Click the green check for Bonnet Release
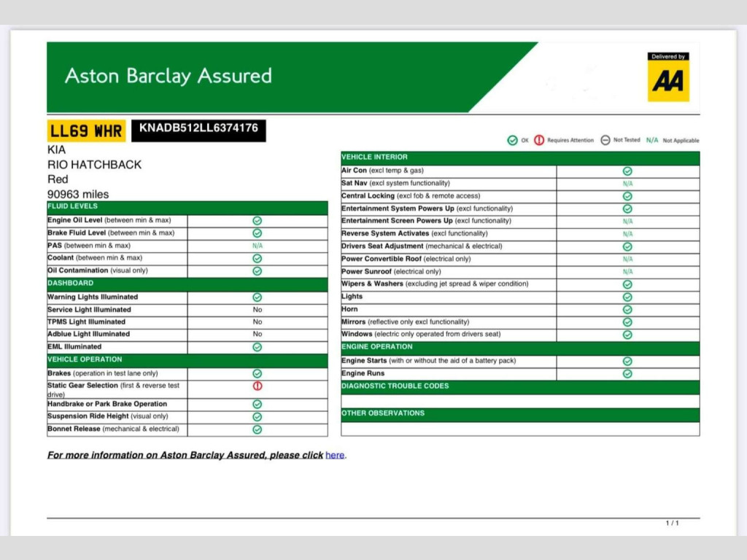The image size is (747, 560). click(x=258, y=429)
